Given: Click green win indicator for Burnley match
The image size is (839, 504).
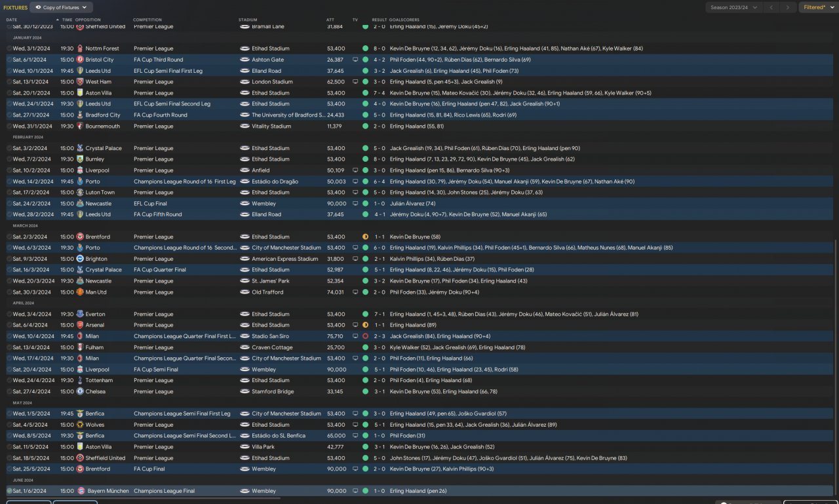Looking at the screenshot, I should click(365, 159).
